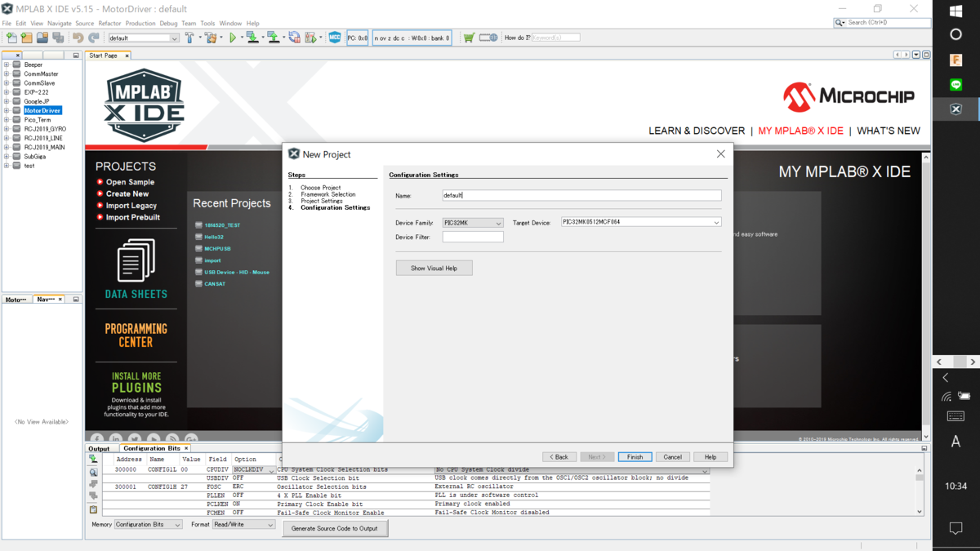Click the LEARN & DISCOVER link

[697, 131]
